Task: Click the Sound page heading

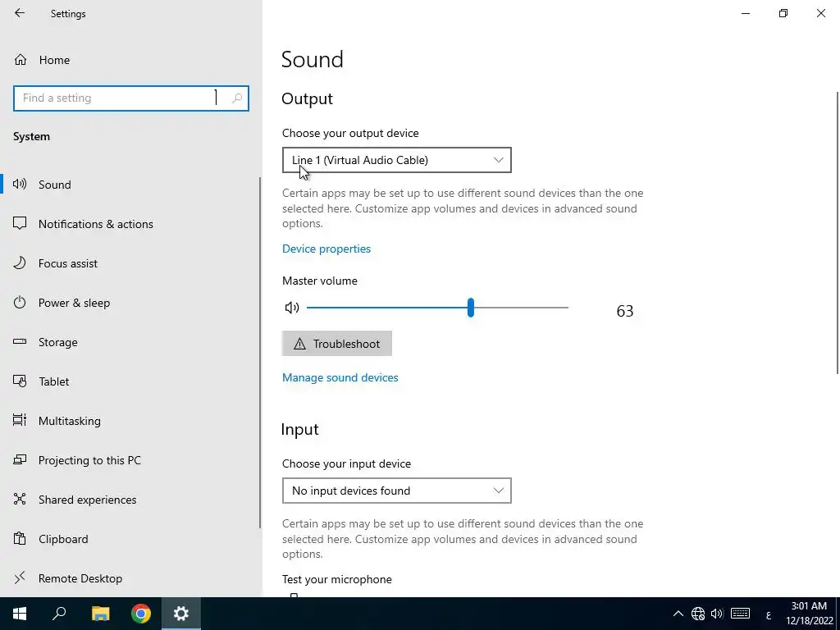Action: click(x=313, y=59)
